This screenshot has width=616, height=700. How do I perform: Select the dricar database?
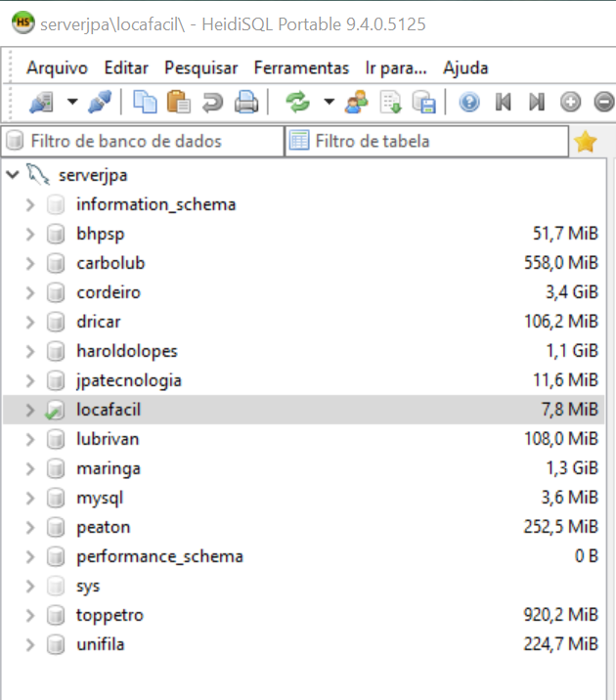point(98,322)
